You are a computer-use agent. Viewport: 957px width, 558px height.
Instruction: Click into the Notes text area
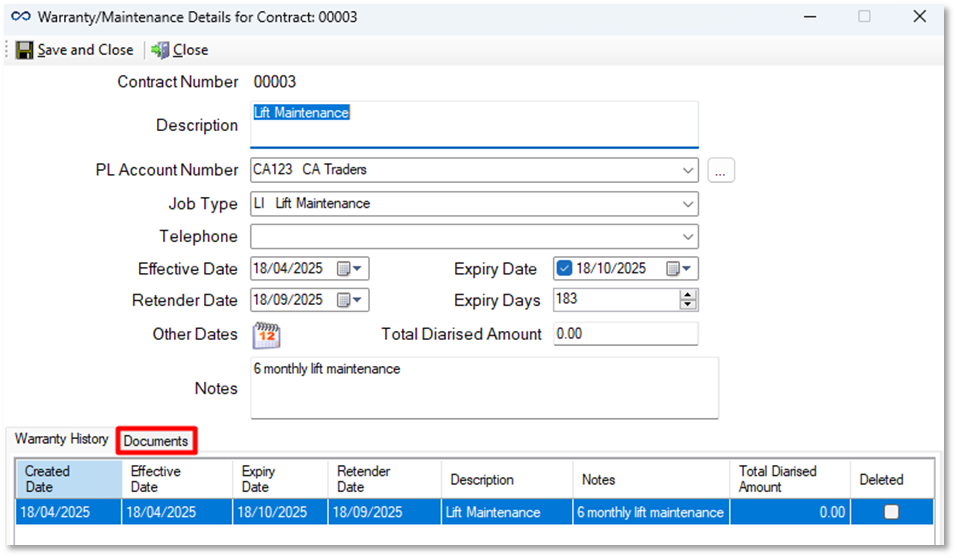(485, 388)
